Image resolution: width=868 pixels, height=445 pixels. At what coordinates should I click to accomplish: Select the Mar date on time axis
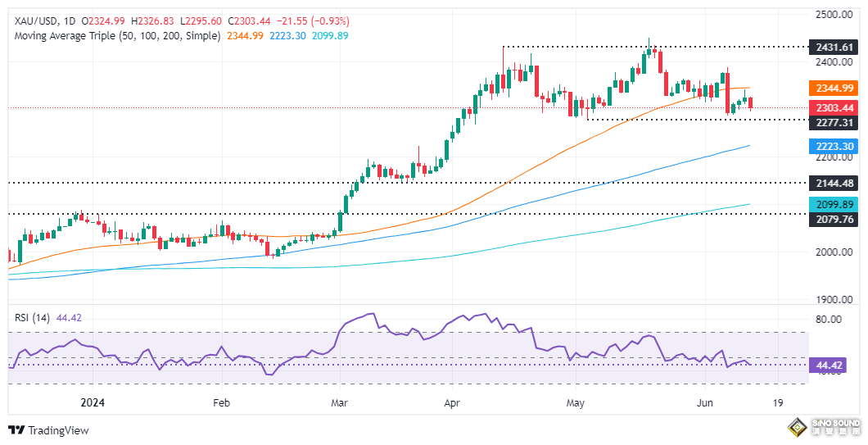click(339, 403)
